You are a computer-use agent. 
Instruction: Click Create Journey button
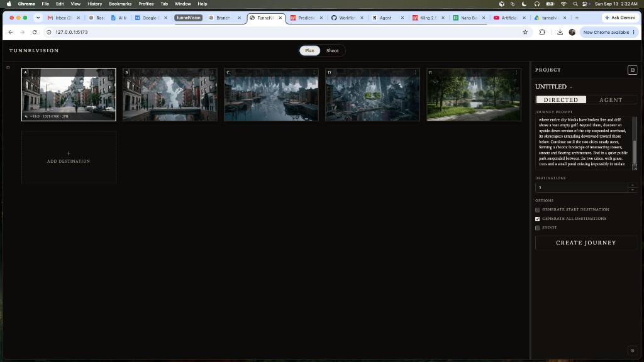tap(586, 243)
